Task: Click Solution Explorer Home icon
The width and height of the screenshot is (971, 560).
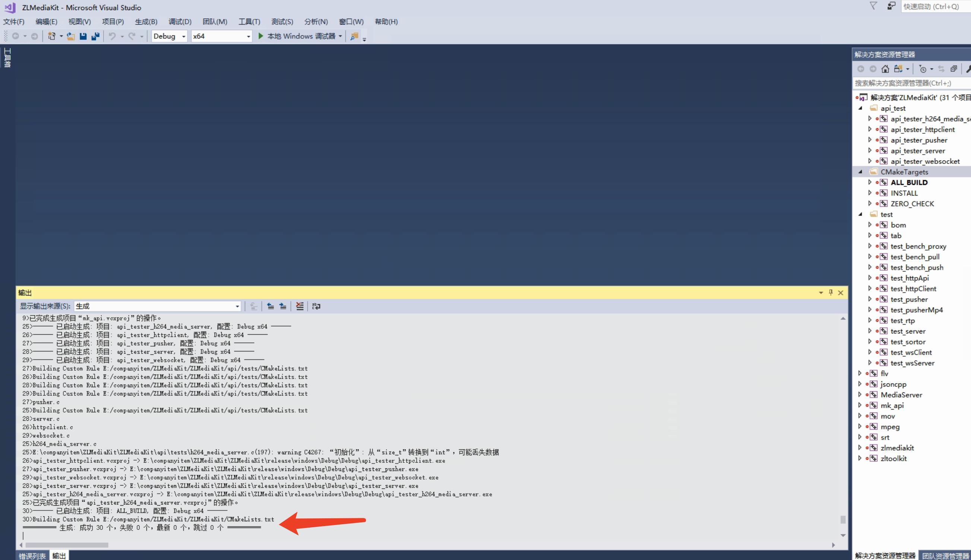Action: 885,69
